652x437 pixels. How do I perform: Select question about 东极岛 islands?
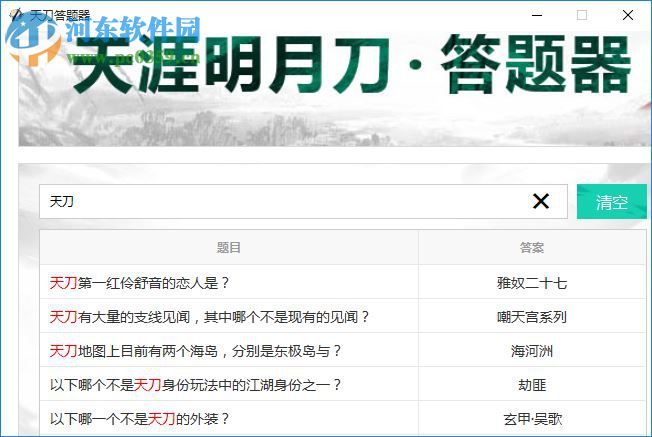[x=195, y=351]
